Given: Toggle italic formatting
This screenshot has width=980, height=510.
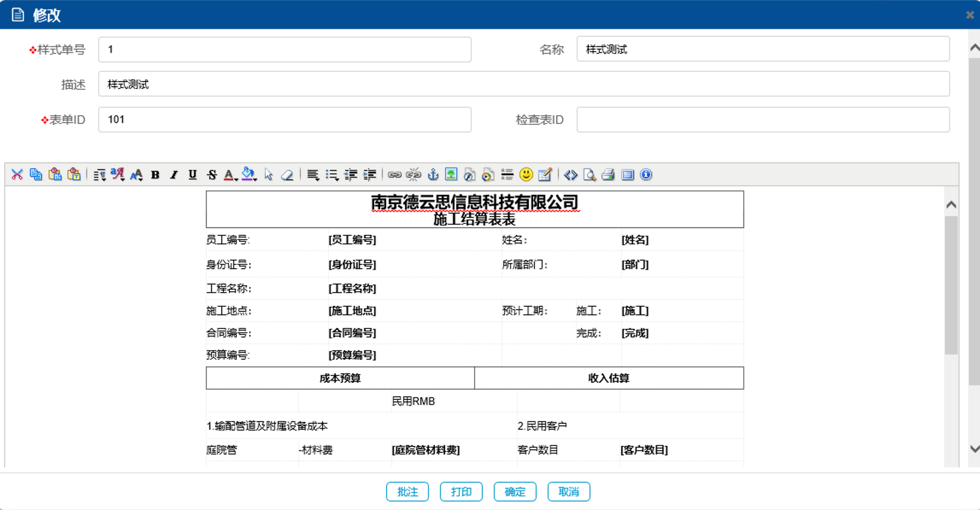Looking at the screenshot, I should (x=174, y=175).
